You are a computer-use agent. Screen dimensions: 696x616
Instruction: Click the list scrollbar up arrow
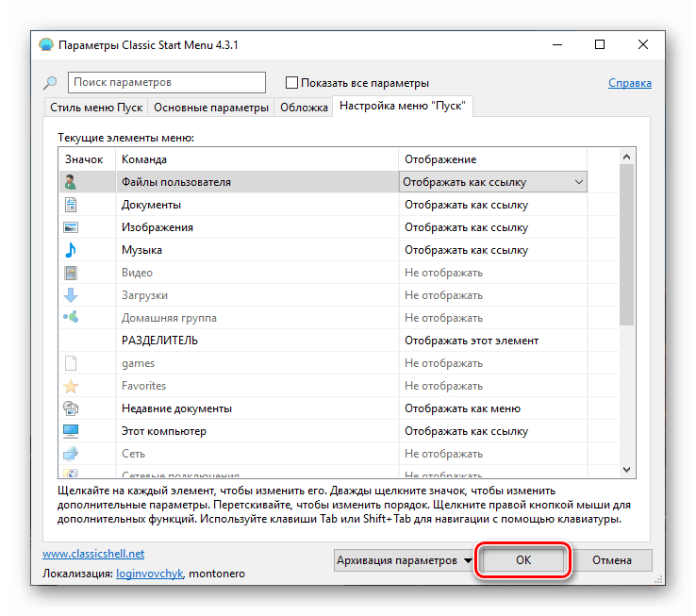pyautogui.click(x=626, y=157)
